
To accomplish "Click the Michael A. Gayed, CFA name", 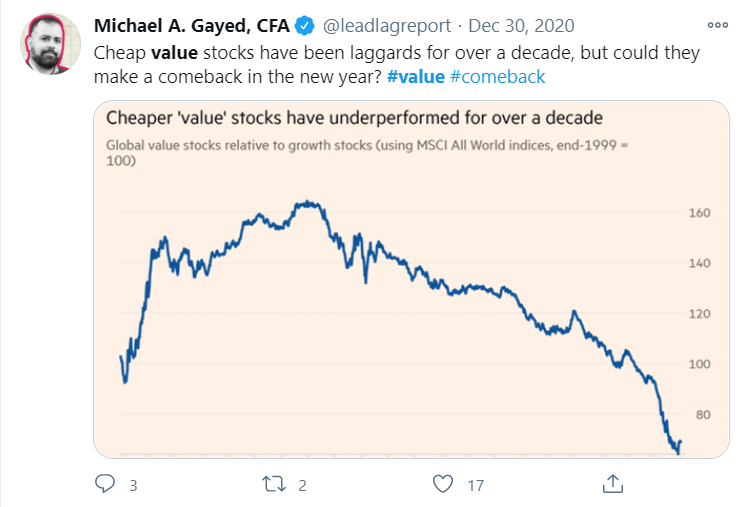I will tap(191, 26).
